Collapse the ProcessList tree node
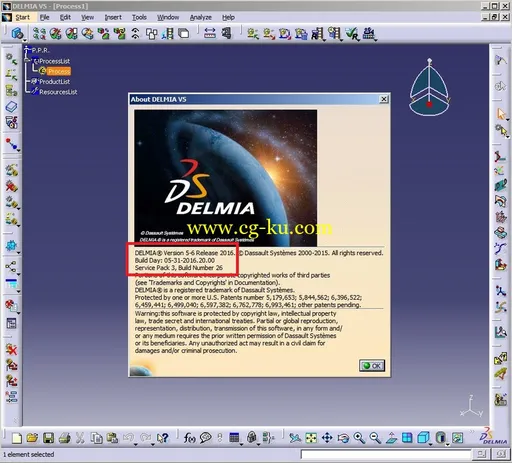The width and height of the screenshot is (512, 463). click(x=27, y=61)
